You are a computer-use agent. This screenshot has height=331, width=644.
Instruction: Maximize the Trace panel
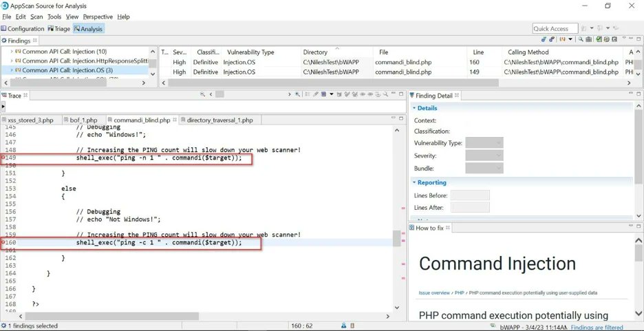point(401,94)
